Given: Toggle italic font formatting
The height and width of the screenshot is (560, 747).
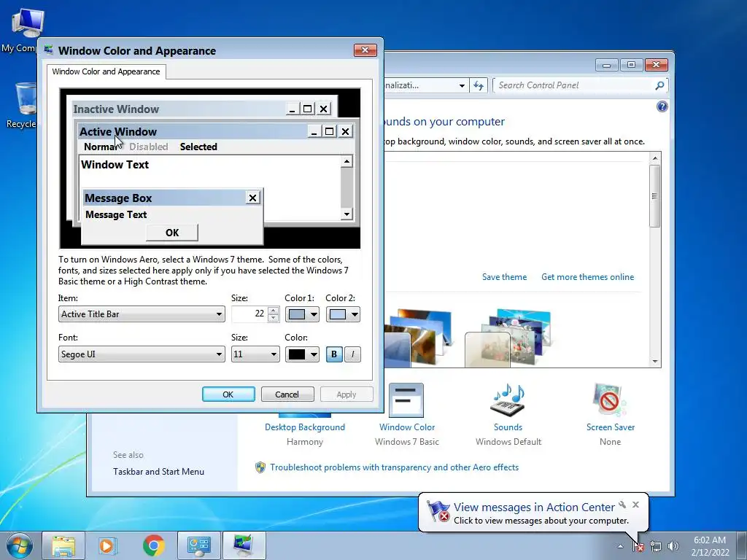Looking at the screenshot, I should tap(352, 354).
